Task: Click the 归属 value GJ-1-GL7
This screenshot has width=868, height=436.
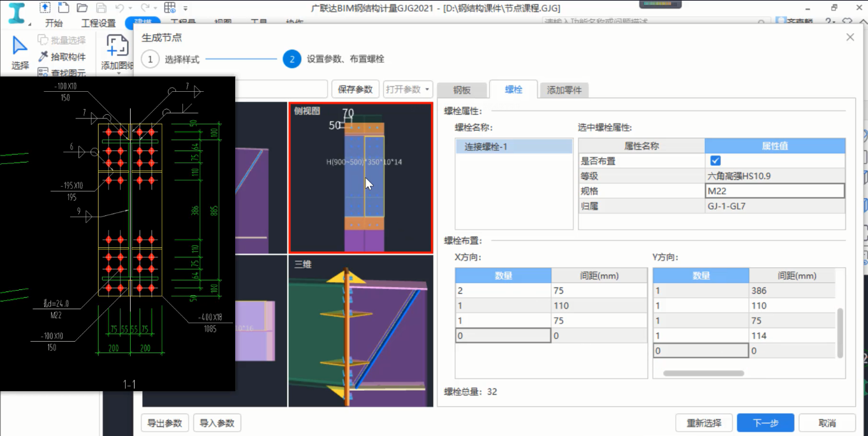Action: coord(775,206)
